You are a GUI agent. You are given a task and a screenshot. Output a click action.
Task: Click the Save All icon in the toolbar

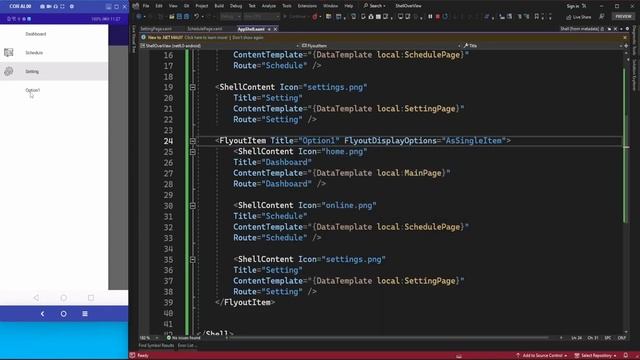coord(186,16)
